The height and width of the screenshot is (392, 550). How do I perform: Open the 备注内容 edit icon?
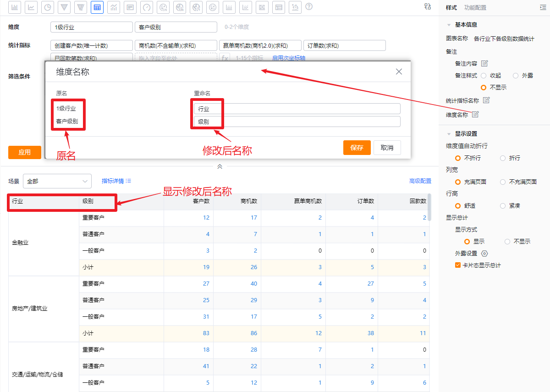point(484,63)
